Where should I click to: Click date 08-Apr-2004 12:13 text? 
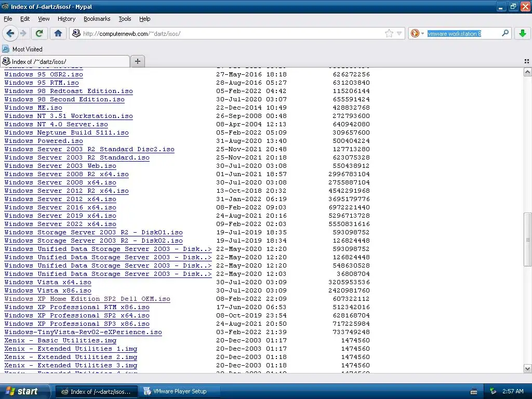point(251,124)
